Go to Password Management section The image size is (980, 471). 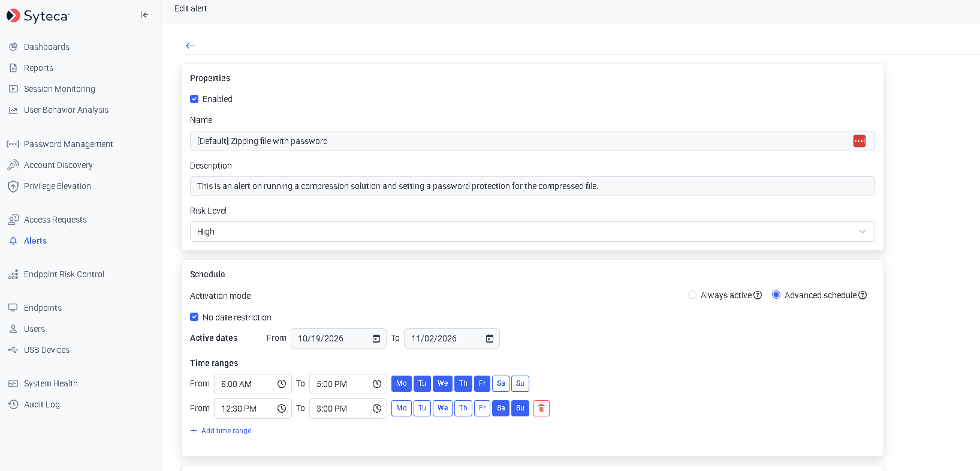(x=68, y=144)
